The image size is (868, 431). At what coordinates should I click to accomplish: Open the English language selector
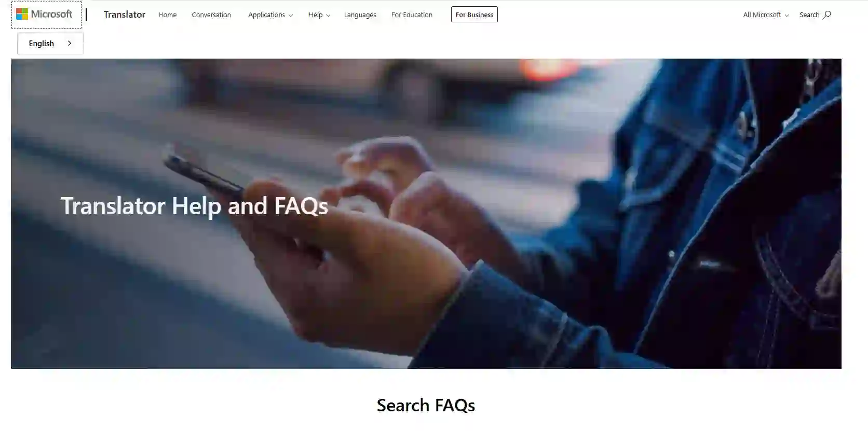click(x=50, y=44)
